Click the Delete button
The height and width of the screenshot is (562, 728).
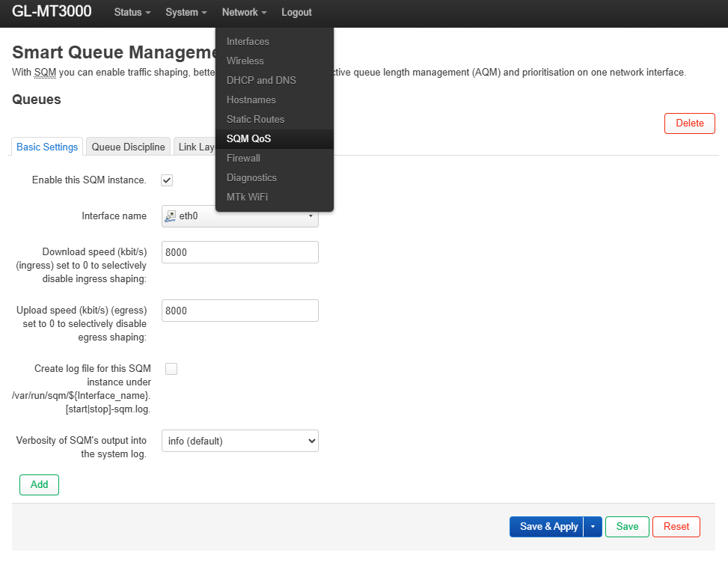689,123
